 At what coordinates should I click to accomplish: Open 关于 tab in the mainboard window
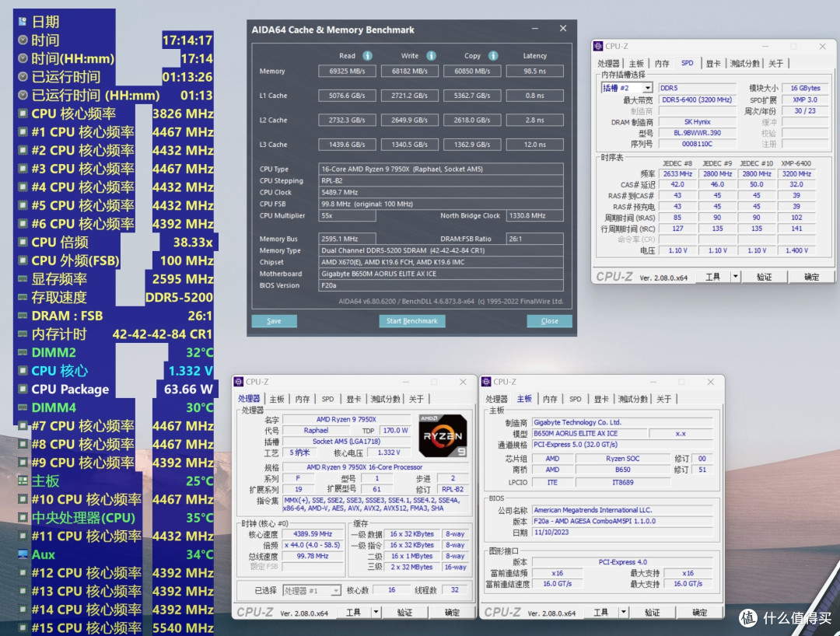663,399
